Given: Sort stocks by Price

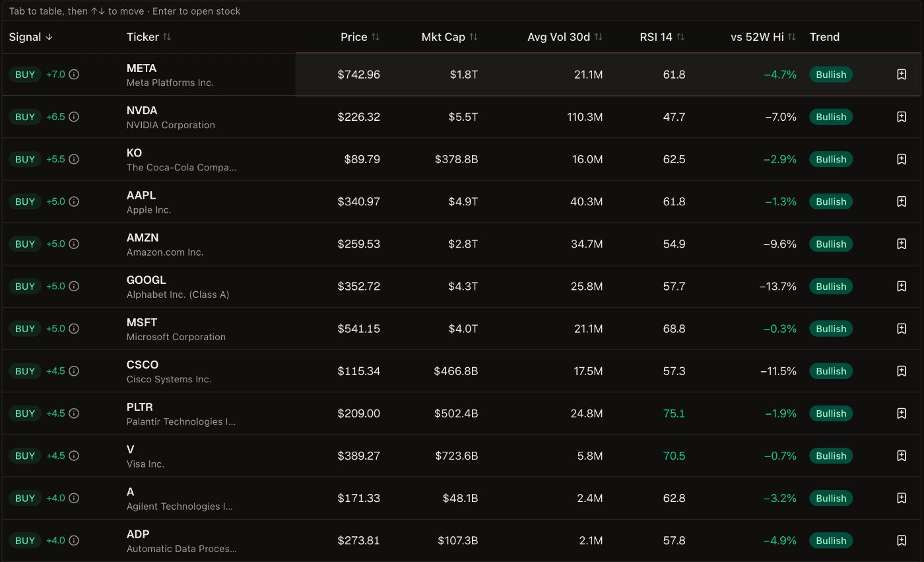Looking at the screenshot, I should [x=360, y=37].
